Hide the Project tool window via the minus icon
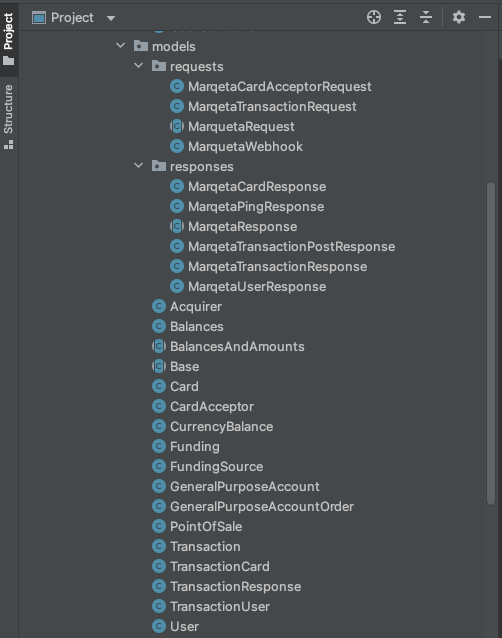This screenshot has width=502, height=638. click(485, 17)
